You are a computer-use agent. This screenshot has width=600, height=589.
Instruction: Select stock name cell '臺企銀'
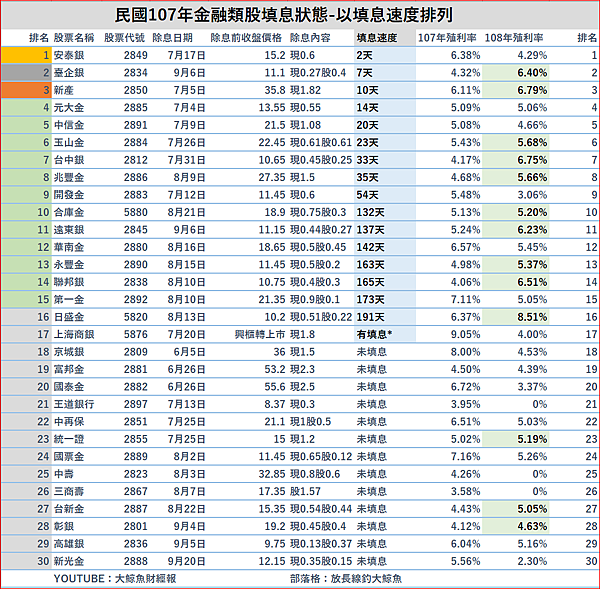[x=69, y=73]
